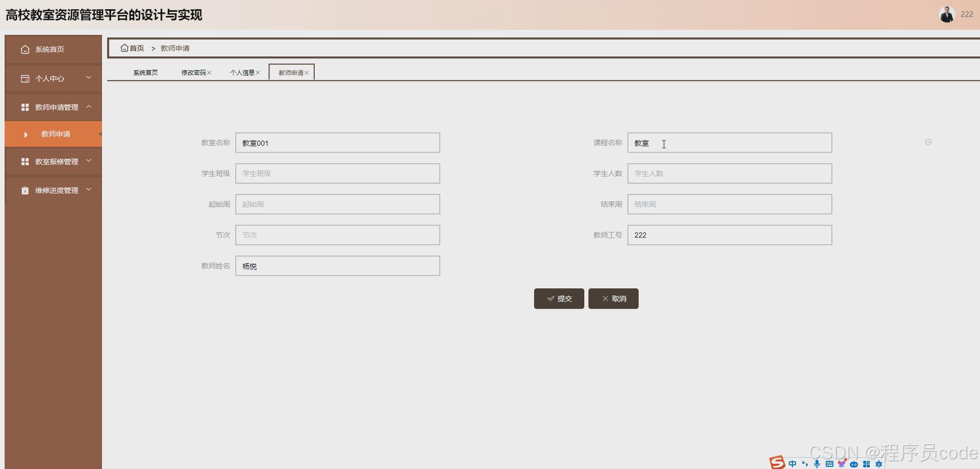The height and width of the screenshot is (469, 980).
Task: Click the skin shirt icon in IME bar
Action: pyautogui.click(x=842, y=463)
